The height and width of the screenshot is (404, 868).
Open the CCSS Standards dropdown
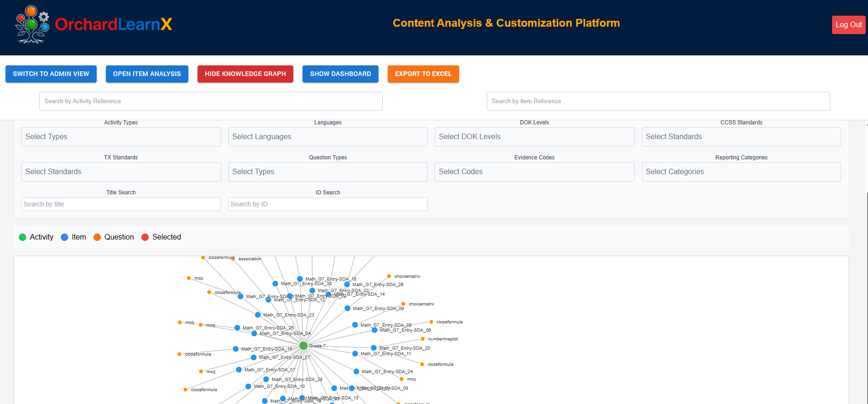[741, 137]
